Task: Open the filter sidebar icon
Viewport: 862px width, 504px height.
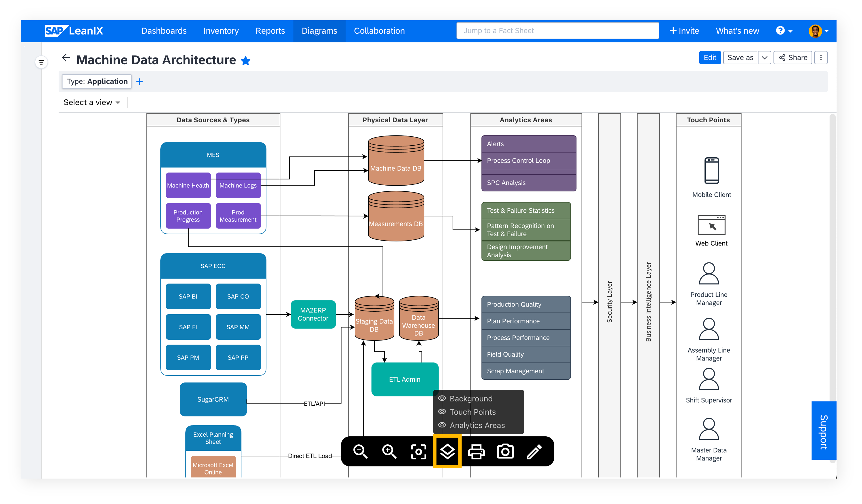Action: click(41, 62)
